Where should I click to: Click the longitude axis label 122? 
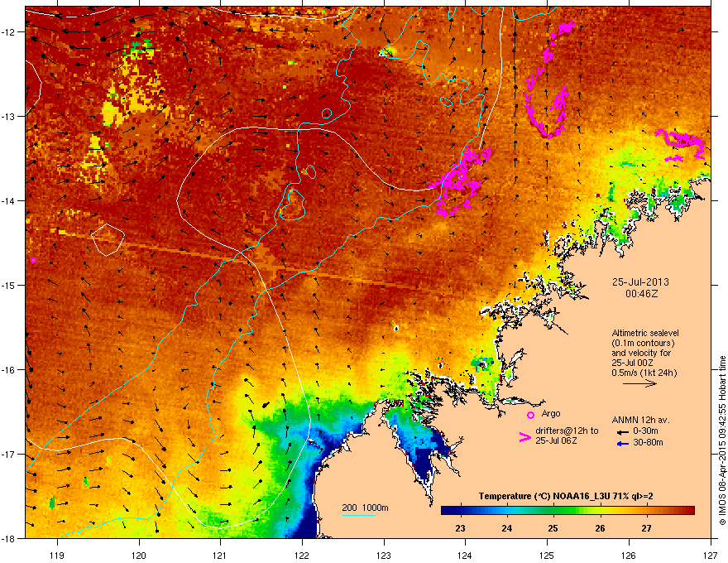point(302,555)
